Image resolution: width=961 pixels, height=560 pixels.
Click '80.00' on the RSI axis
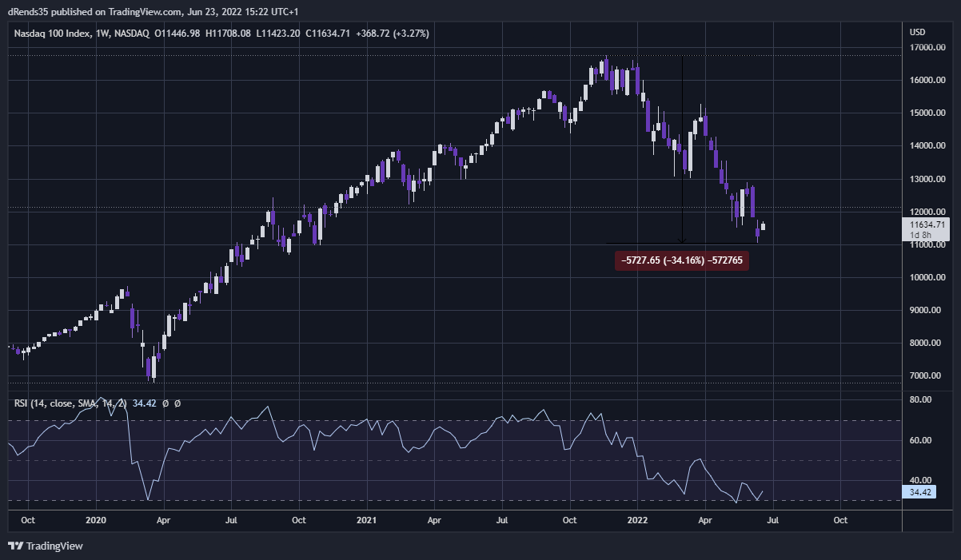pyautogui.click(x=920, y=399)
